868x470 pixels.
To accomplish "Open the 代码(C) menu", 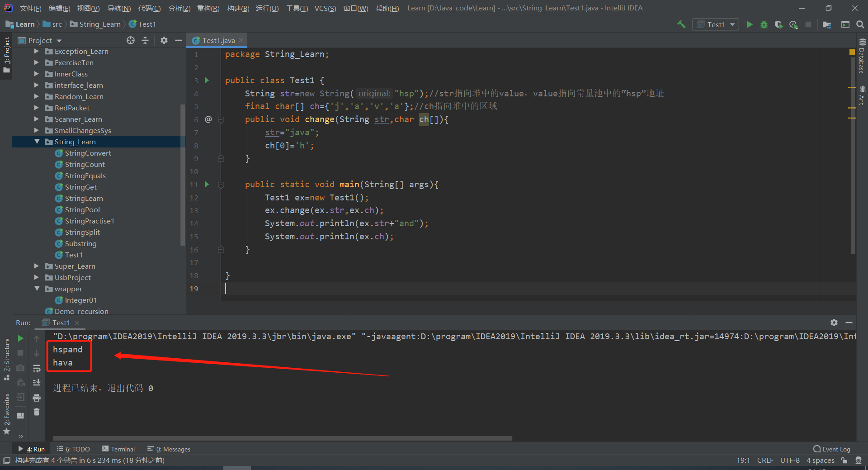I will (149, 8).
